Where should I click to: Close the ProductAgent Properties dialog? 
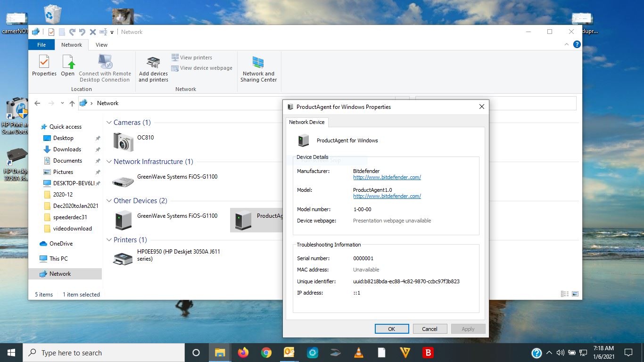click(482, 107)
